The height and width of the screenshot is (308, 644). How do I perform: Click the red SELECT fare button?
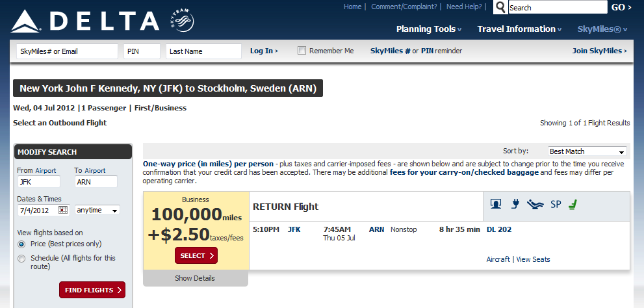tap(196, 256)
